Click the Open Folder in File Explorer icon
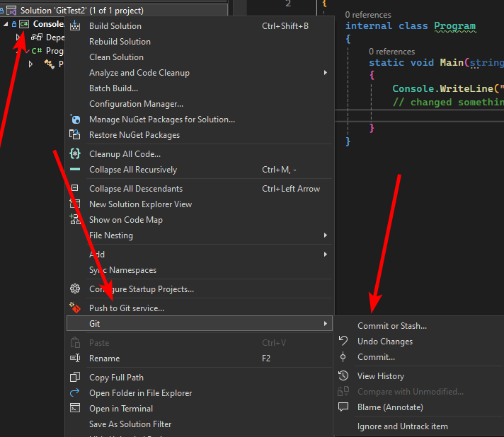The width and height of the screenshot is (504, 437). pyautogui.click(x=75, y=392)
